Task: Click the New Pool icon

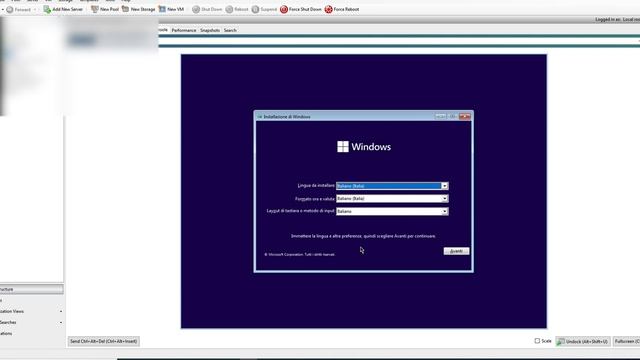Action: (95, 9)
